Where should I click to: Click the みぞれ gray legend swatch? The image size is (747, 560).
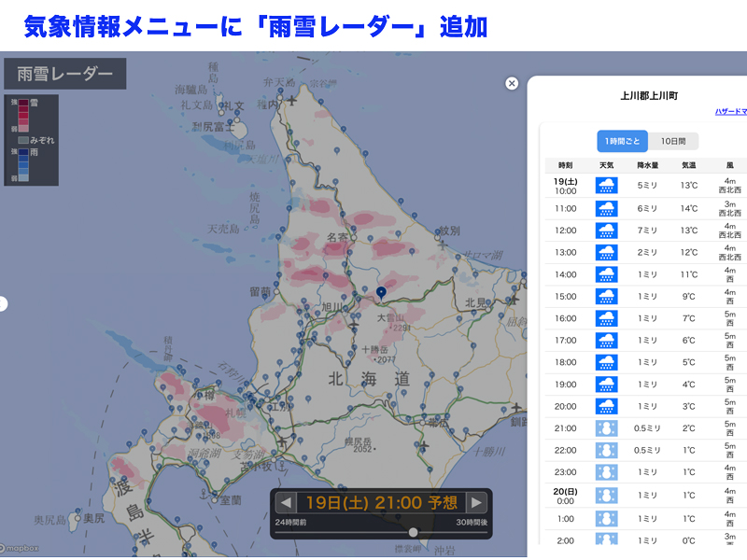click(24, 139)
